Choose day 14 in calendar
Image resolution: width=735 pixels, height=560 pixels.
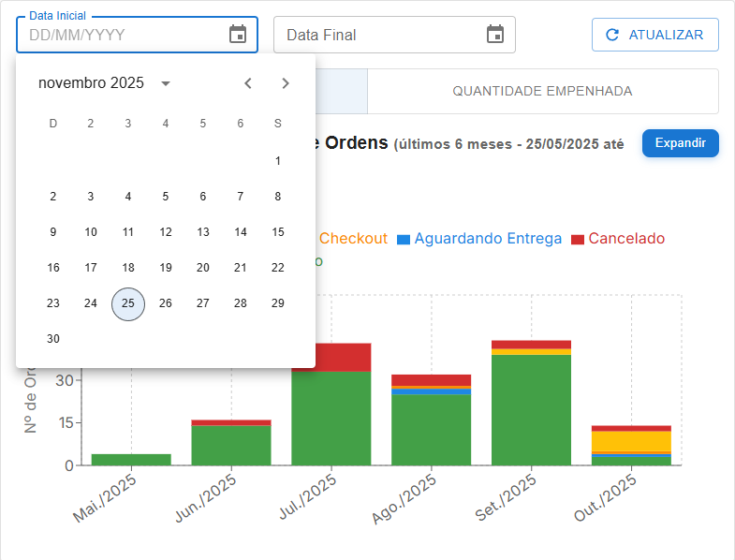tap(241, 232)
